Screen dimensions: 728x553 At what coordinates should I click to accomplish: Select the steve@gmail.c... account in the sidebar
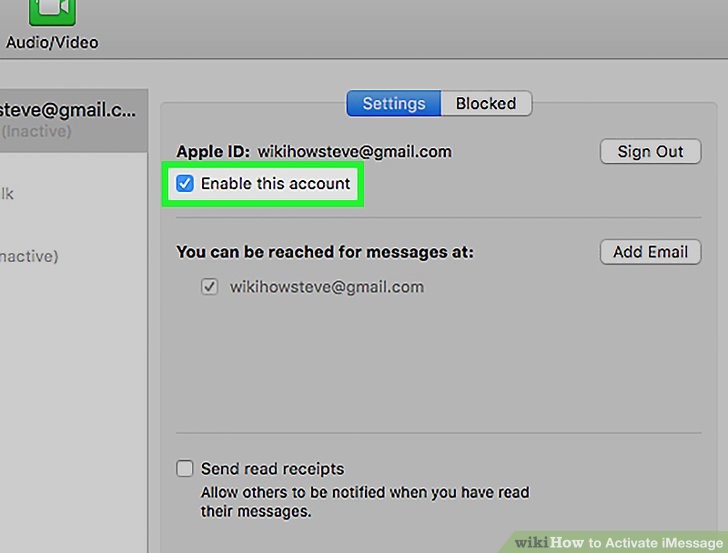(x=66, y=110)
